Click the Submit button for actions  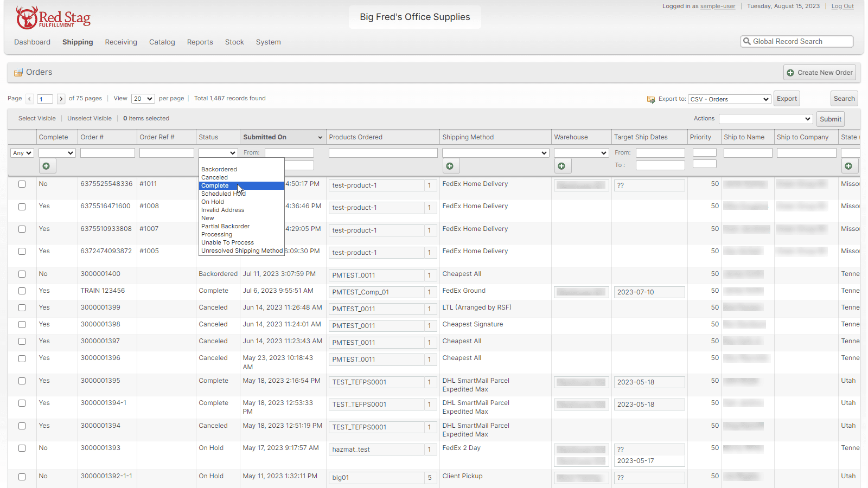tap(830, 118)
